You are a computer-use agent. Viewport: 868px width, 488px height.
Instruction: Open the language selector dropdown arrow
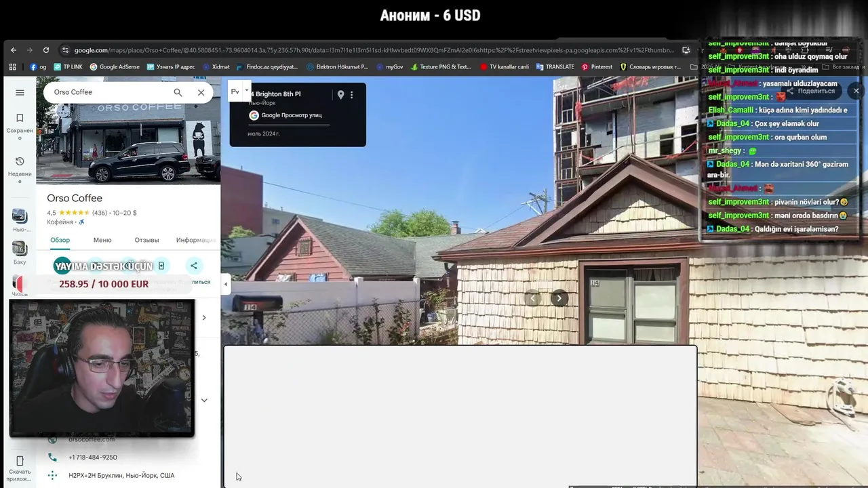247,90
